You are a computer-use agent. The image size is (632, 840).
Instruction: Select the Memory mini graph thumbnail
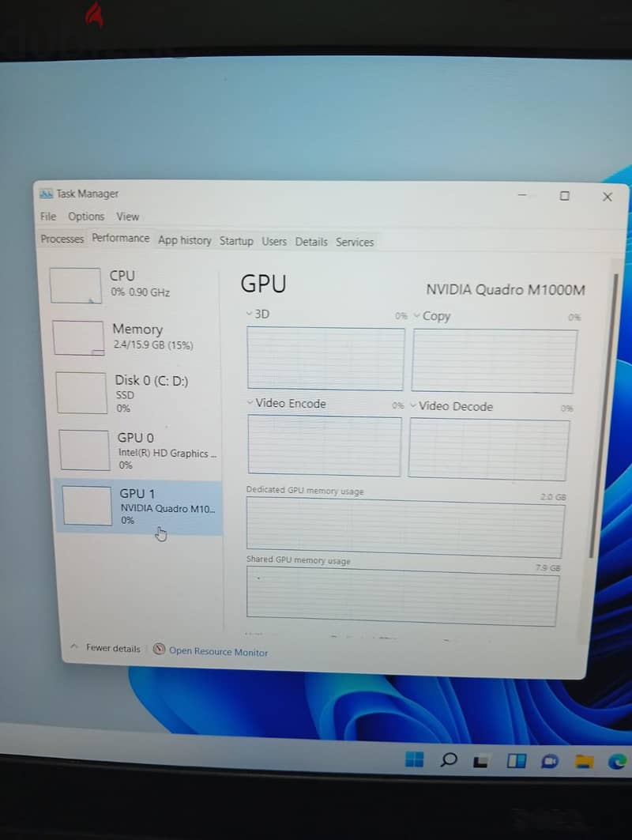click(78, 338)
